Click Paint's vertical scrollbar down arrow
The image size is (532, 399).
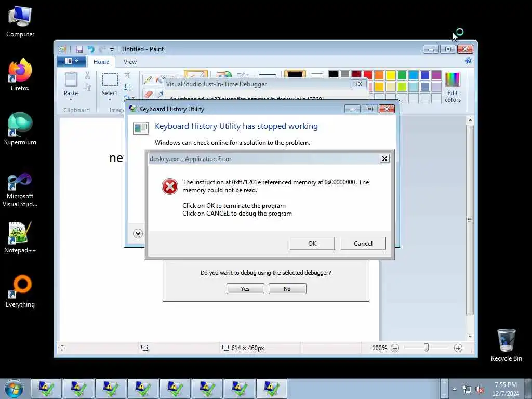pos(470,336)
